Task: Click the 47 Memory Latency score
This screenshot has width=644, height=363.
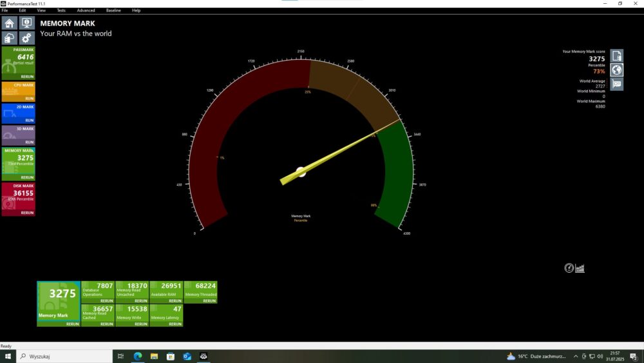Action: coord(177,309)
